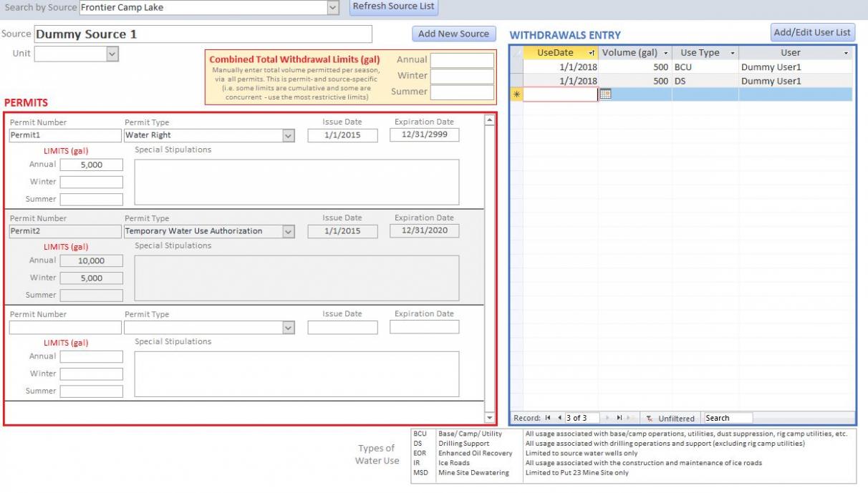Click Add New Source button
868x493 pixels.
(453, 34)
